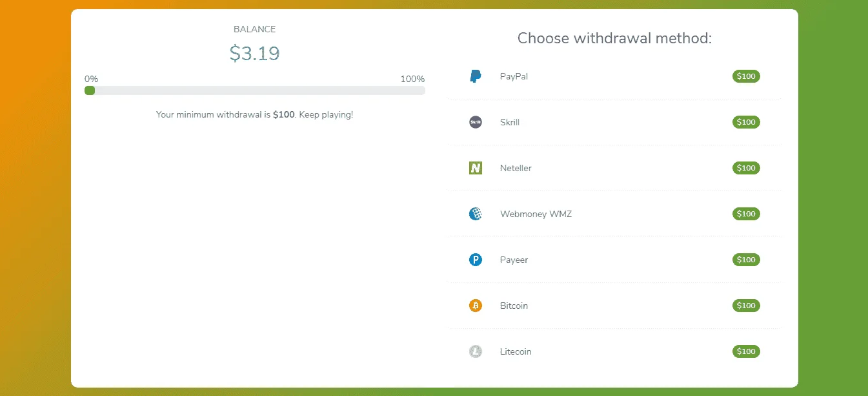Click the silver Litecoin icon
868x396 pixels.
click(x=476, y=351)
